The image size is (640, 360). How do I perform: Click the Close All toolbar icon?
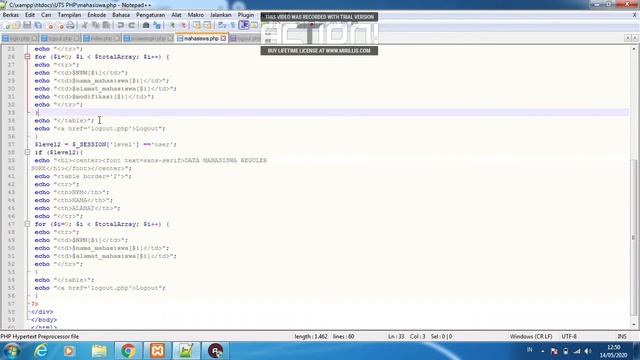pyautogui.click(x=60, y=25)
